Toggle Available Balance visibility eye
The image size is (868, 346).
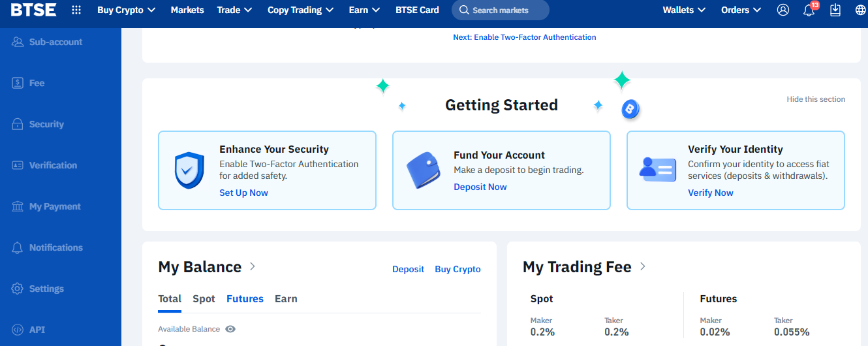(230, 329)
